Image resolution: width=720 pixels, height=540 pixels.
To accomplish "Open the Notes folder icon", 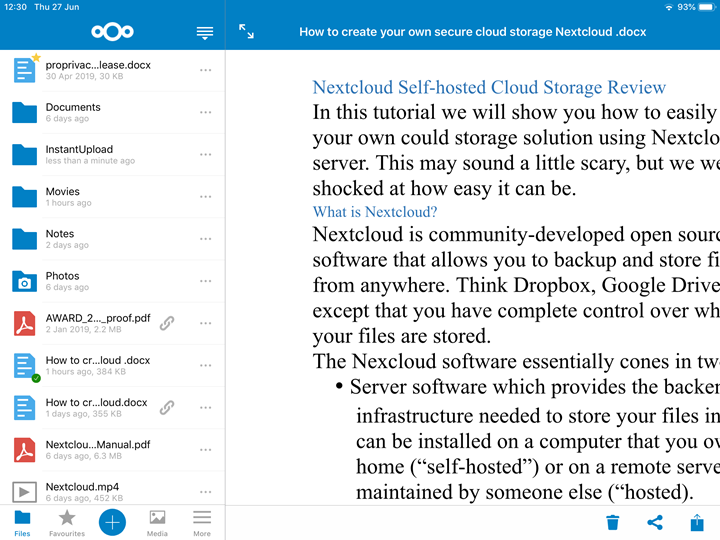I will pos(24,239).
